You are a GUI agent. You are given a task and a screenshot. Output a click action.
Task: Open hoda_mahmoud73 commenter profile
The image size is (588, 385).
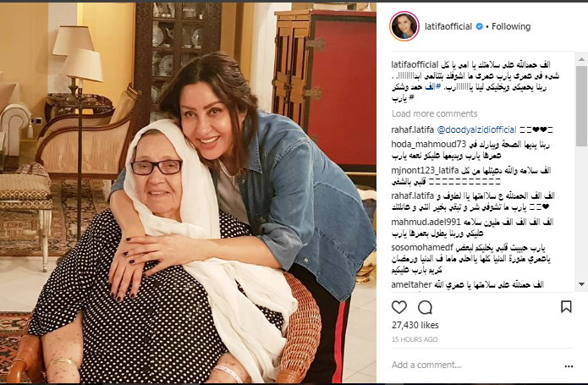pyautogui.click(x=429, y=145)
